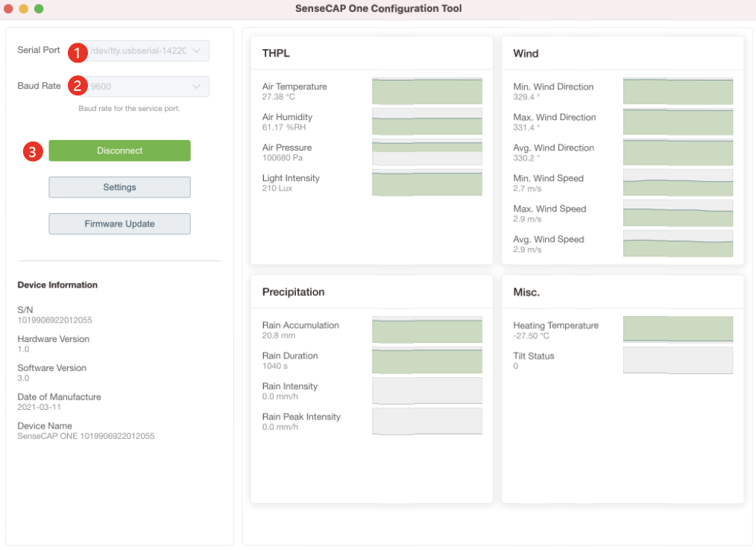
Task: Click the Min. Wind Direction chart
Action: tap(678, 91)
